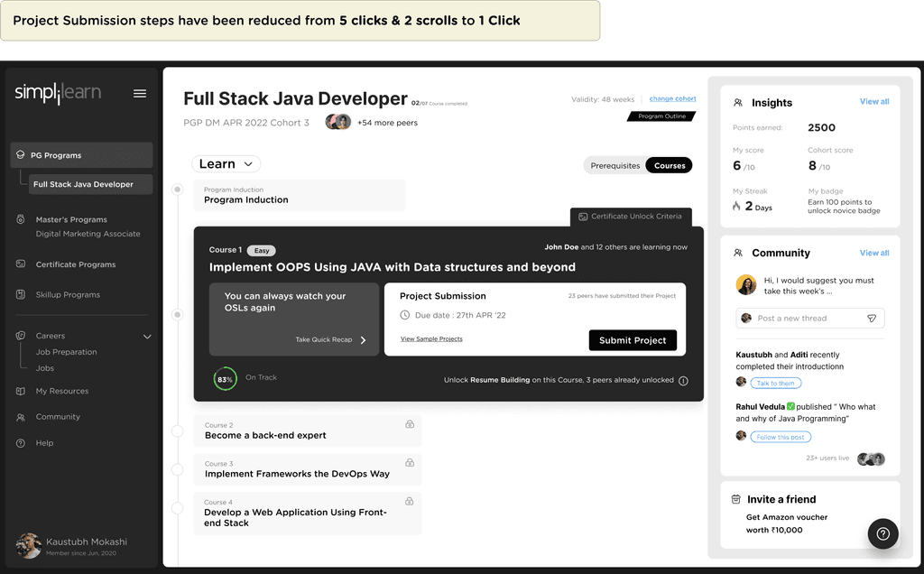Click the lock icon on Course 2
The image size is (924, 574).
click(x=410, y=424)
